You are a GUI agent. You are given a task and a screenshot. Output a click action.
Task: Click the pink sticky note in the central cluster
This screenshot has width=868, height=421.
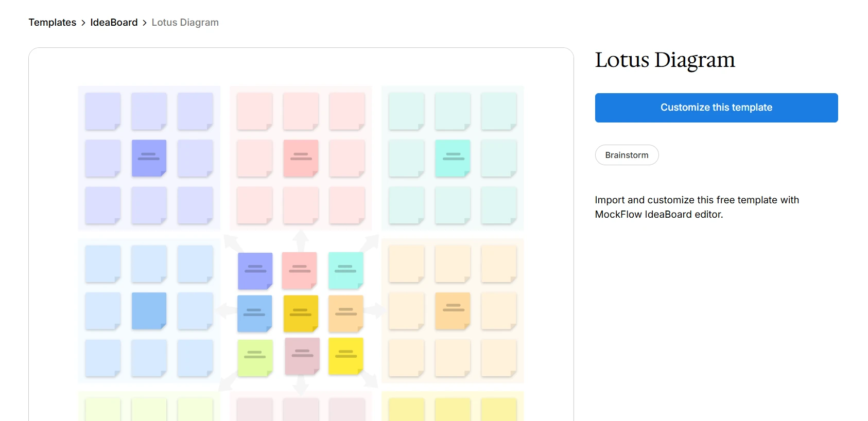point(300,270)
